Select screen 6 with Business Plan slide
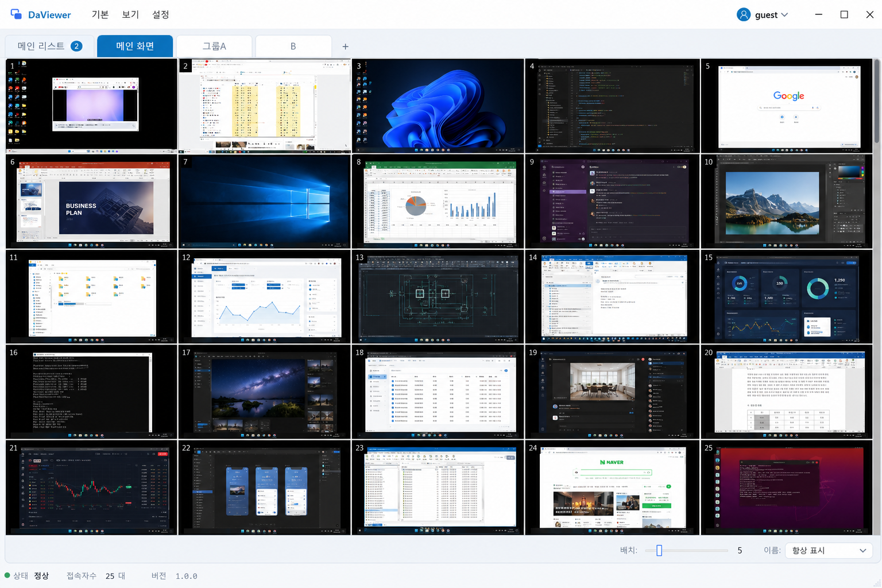The height and width of the screenshot is (588, 882). 91,201
